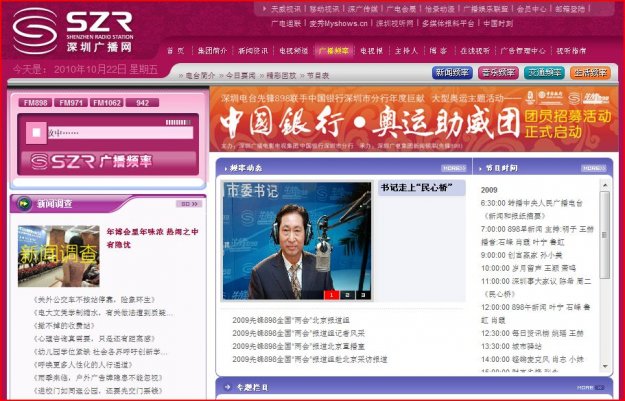This screenshot has height=401, width=625.
Task: Click the schedule list scrollbar thumb
Action: point(605,235)
